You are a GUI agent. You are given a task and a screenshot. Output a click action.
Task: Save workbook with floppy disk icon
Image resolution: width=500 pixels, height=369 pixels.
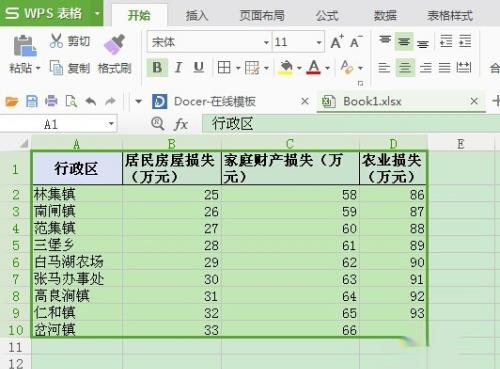coord(32,101)
